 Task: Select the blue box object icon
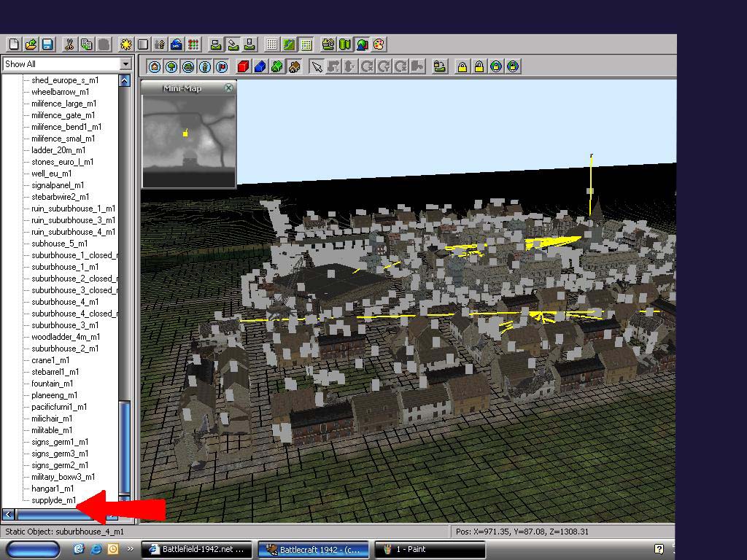point(260,66)
